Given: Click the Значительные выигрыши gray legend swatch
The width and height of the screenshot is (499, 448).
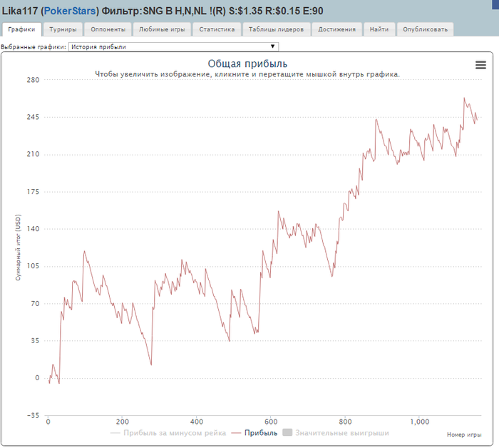Looking at the screenshot, I should point(287,432).
